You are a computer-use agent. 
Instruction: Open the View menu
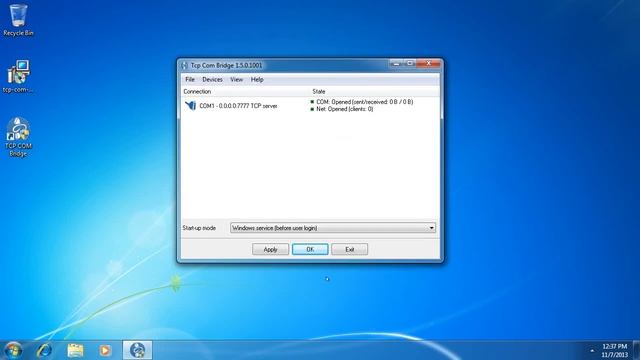[236, 80]
